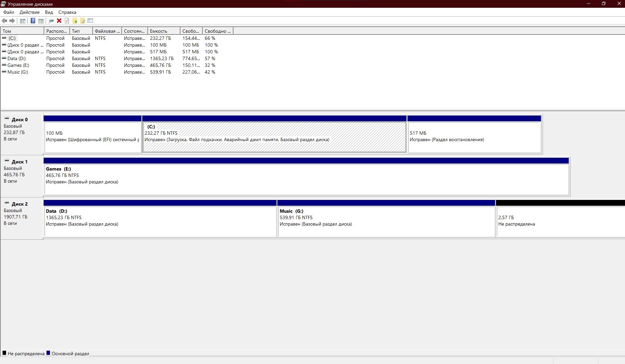Viewport: 625px width, 364px height.
Task: Sort by the Располо... column header
Action: (x=57, y=31)
